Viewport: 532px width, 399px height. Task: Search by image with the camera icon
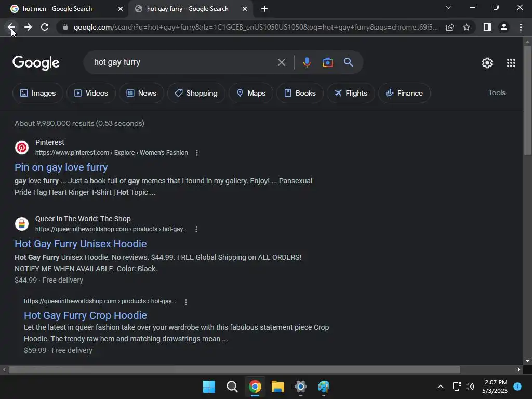tap(327, 62)
